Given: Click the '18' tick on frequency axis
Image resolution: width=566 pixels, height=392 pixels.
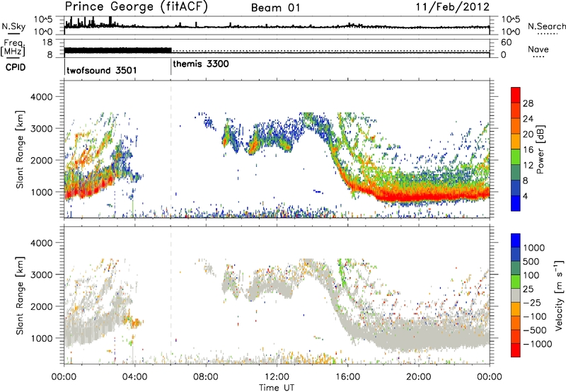Looking at the screenshot, I should coord(47,42).
